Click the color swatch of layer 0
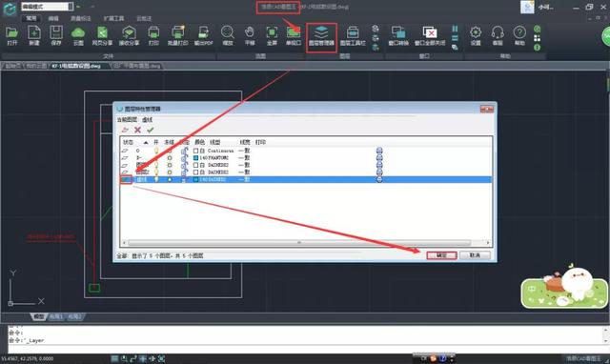610x364 pixels. [195, 151]
